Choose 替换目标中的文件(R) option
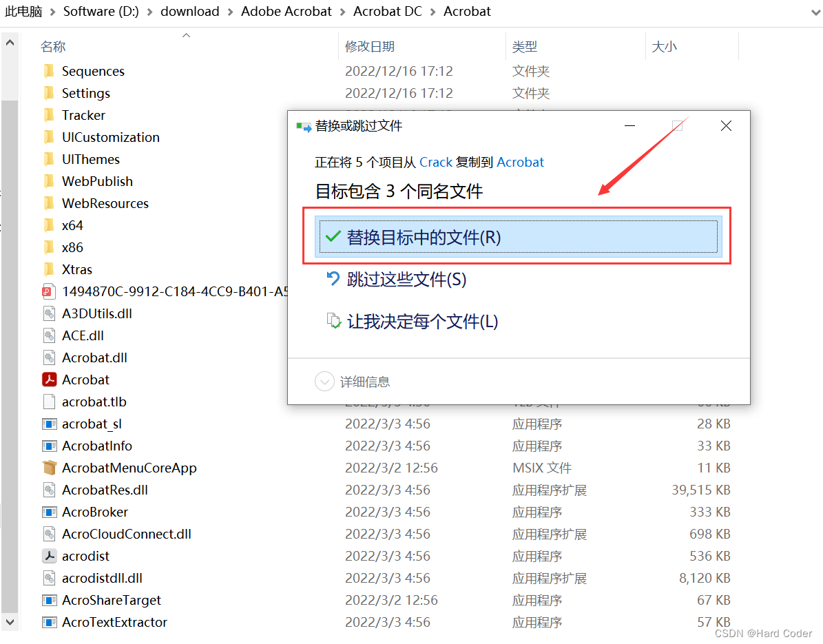Screen dimensions: 823x644 click(518, 237)
